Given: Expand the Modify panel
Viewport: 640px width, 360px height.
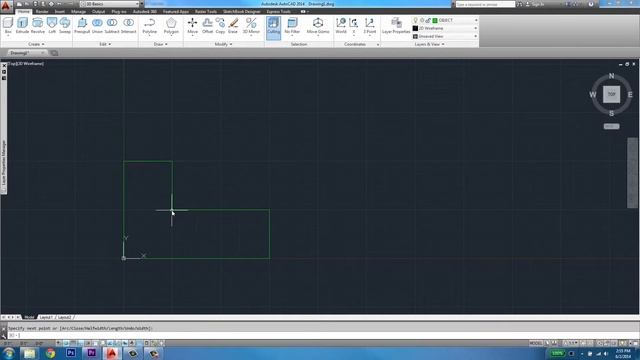Looking at the screenshot, I should pos(223,44).
